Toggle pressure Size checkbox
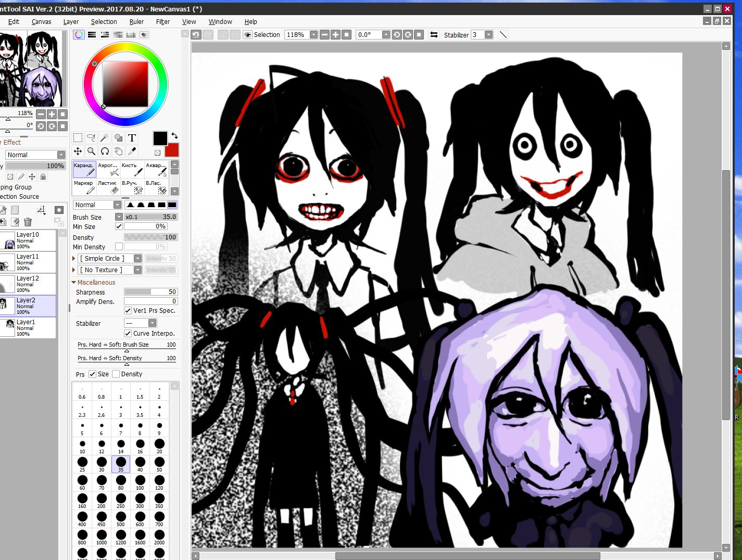The height and width of the screenshot is (560, 742). [x=92, y=374]
